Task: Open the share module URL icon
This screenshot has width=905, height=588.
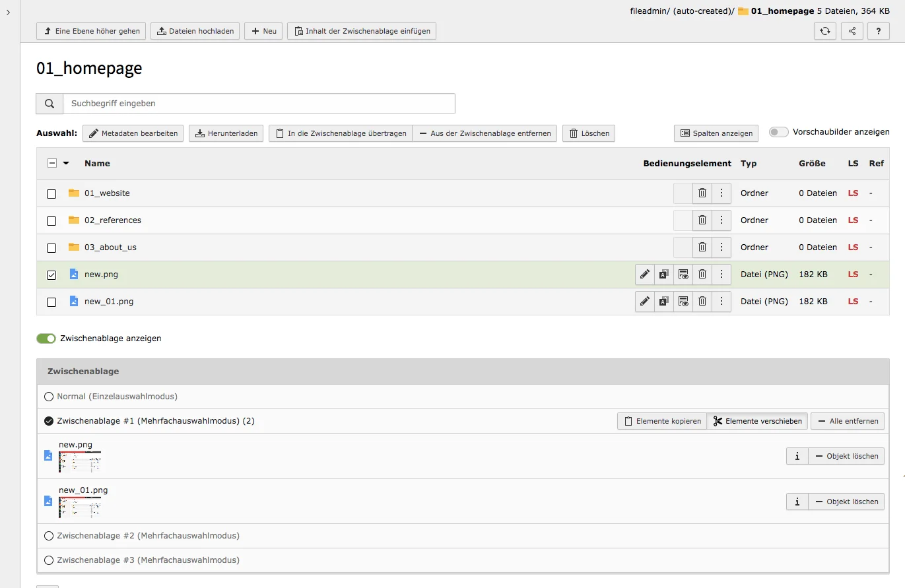Action: (x=852, y=31)
